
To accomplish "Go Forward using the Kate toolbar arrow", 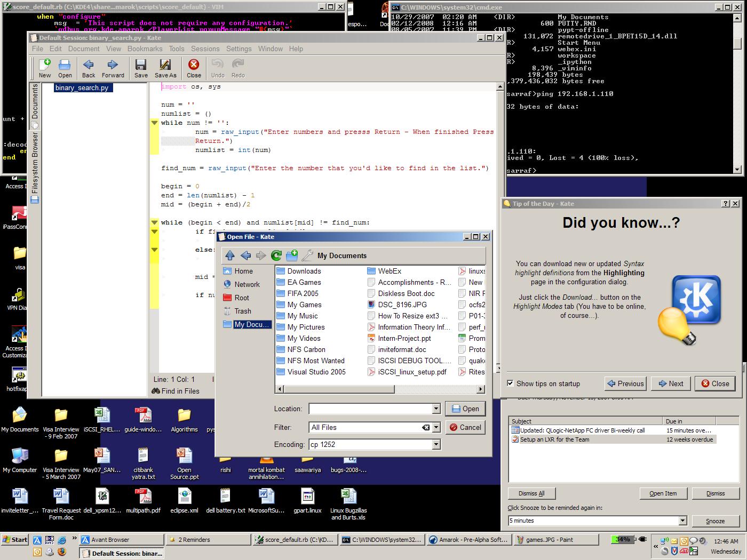I will [113, 68].
